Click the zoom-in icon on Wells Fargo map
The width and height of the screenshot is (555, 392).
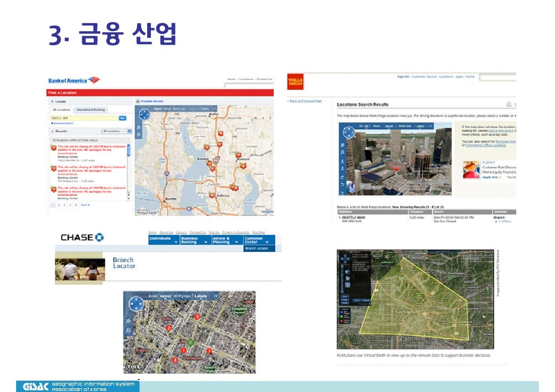pos(342,145)
